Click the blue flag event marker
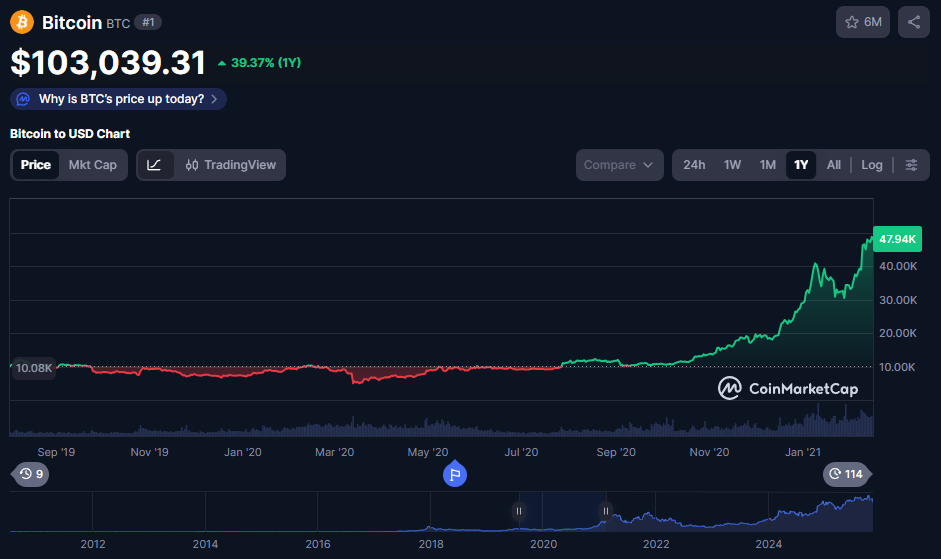Viewport: 941px width, 559px height. point(455,474)
